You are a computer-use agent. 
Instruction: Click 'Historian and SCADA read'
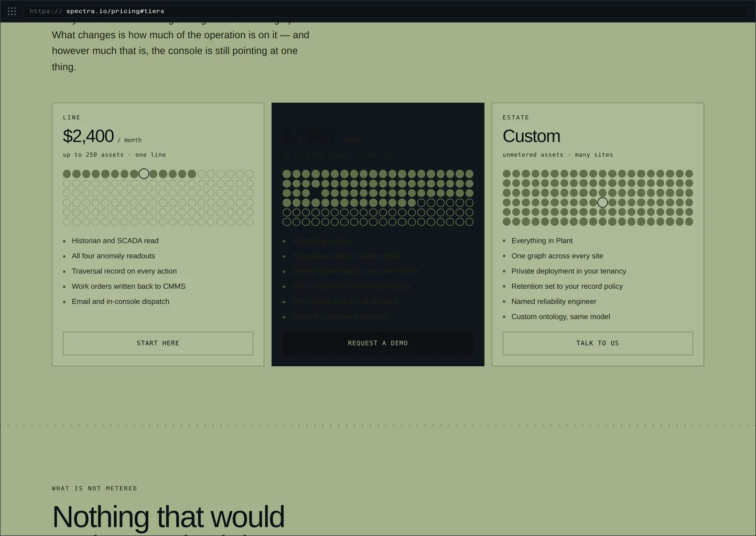coord(115,241)
